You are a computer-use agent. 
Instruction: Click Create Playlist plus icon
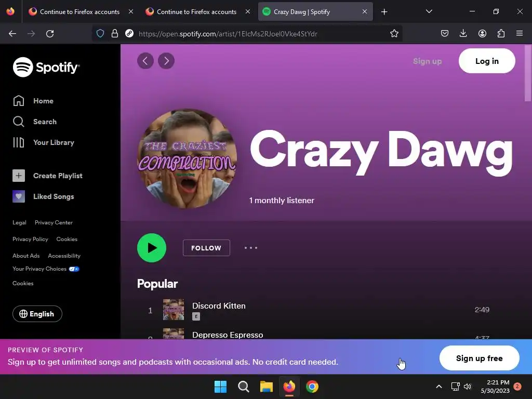point(19,176)
